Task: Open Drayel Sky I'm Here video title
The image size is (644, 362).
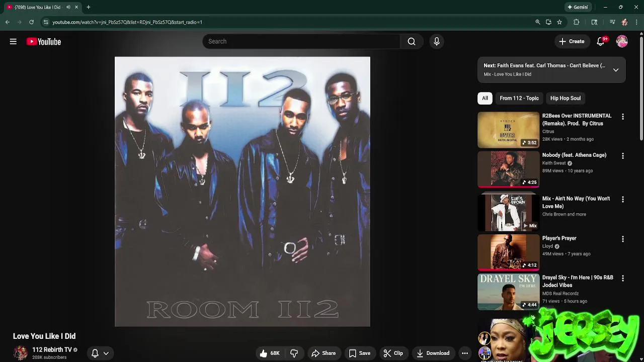Action: [578, 281]
